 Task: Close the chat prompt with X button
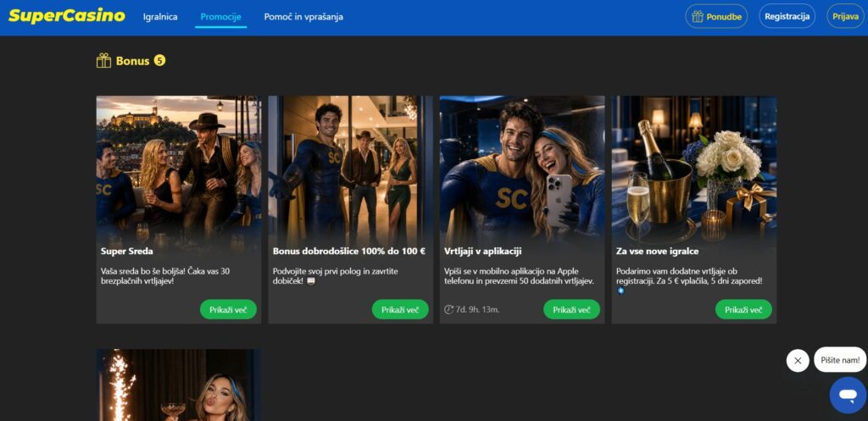point(797,361)
